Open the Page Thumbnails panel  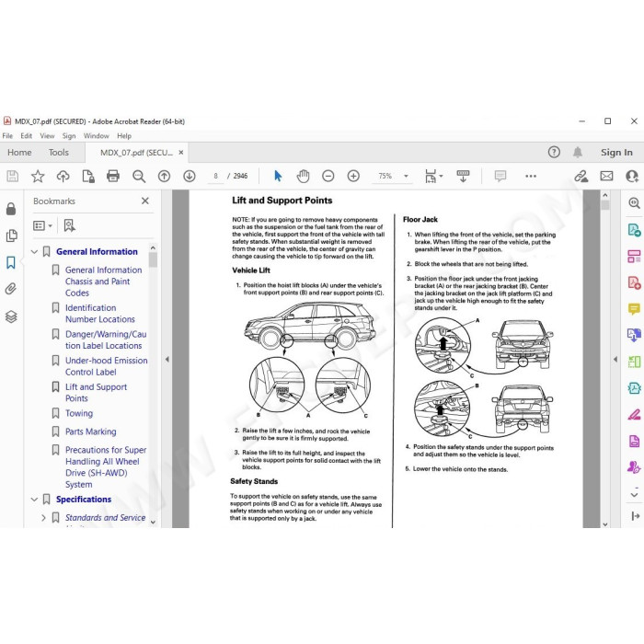[11, 236]
